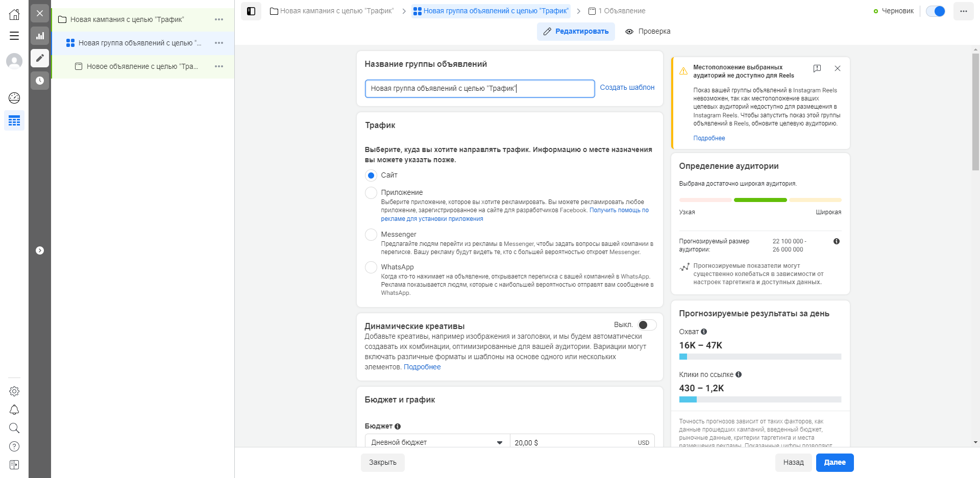
Task: Open more options for the ad group row
Action: pyautogui.click(x=219, y=43)
